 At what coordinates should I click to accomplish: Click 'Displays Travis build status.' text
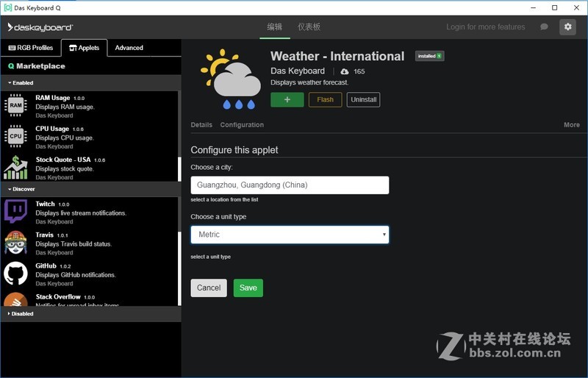point(73,244)
